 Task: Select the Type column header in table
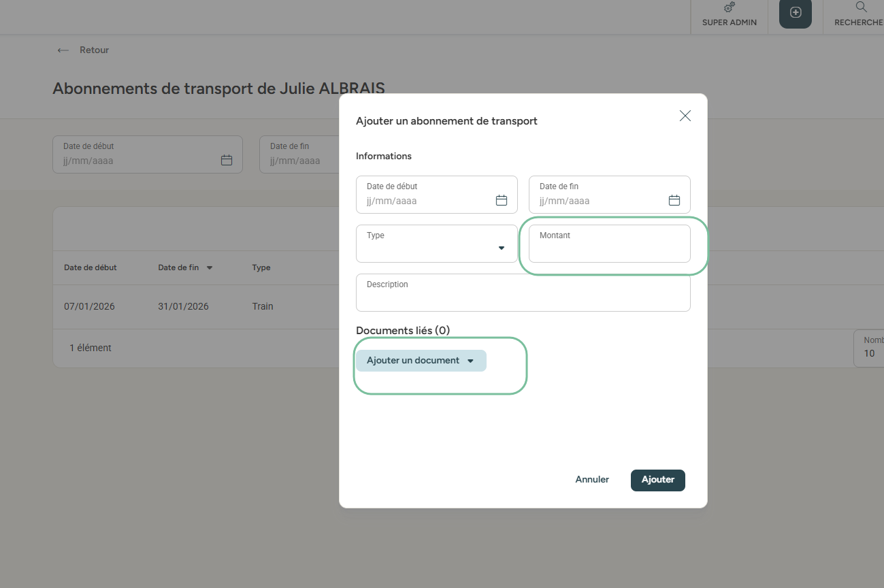(261, 268)
